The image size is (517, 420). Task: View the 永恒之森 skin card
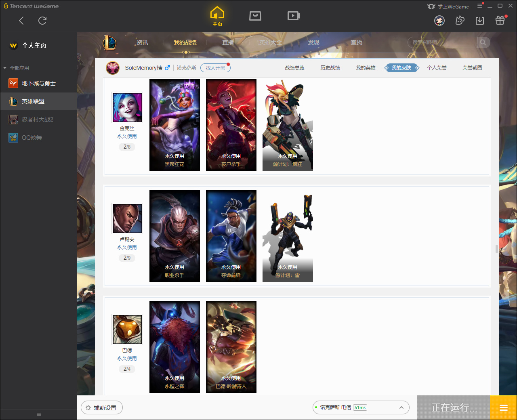point(174,347)
